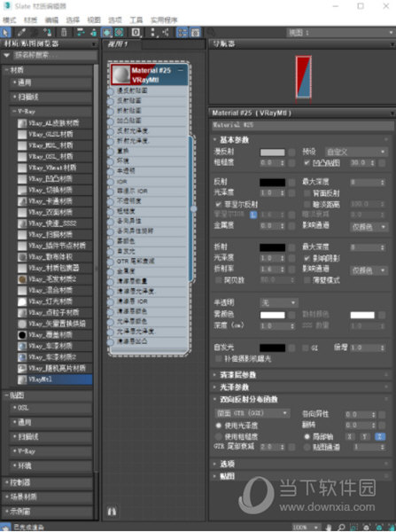Click the Zoom magnifier tool in status bar
This screenshot has height=532, width=396.
(341, 528)
